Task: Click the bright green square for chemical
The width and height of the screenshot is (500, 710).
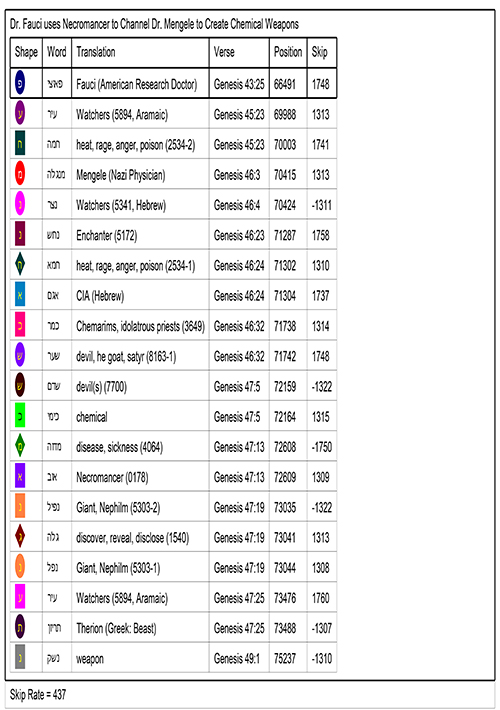Action: coord(20,416)
